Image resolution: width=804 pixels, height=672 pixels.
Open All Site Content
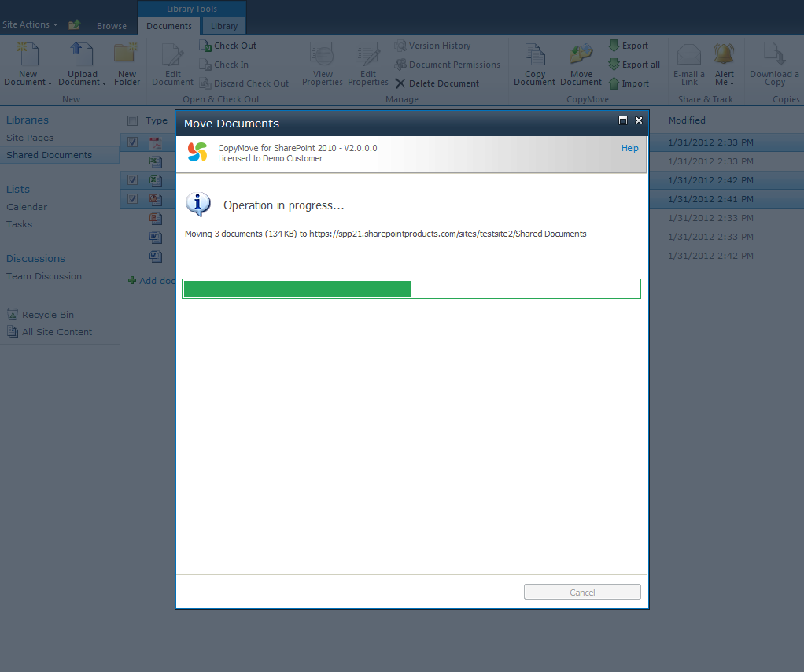(x=50, y=332)
